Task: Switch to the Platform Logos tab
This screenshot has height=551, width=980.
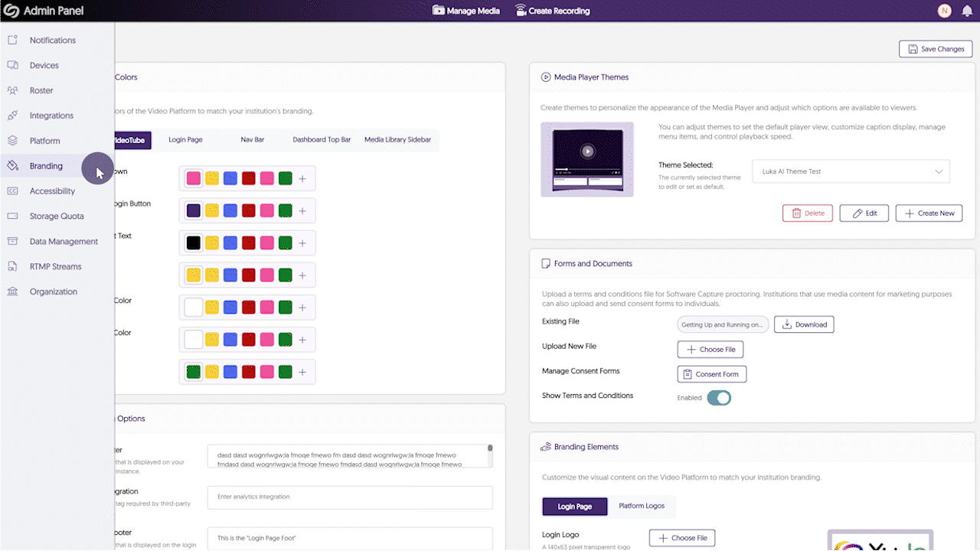Action: pyautogui.click(x=642, y=506)
